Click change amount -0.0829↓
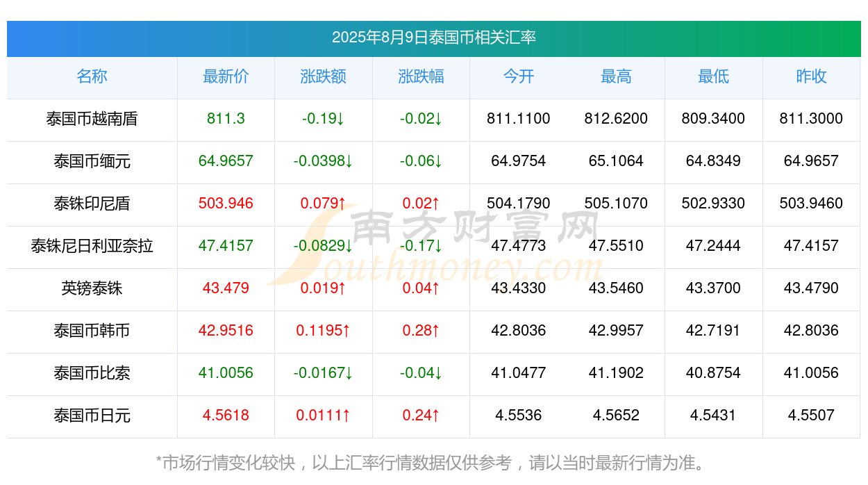Image resolution: width=868 pixels, height=485 pixels. point(324,246)
